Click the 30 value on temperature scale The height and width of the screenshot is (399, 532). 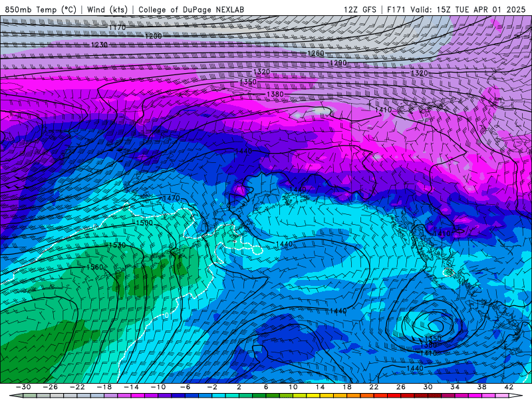428,387
